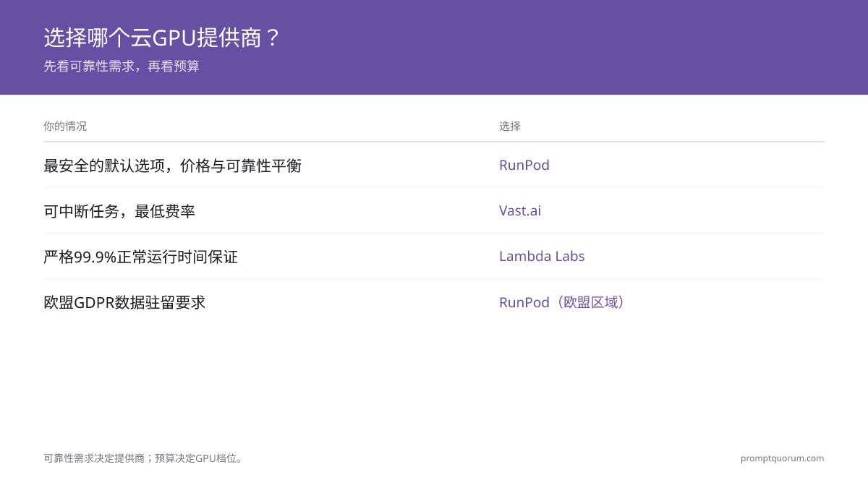Select the row text 最安全的默认选项，价格与可靠性平衡
The height and width of the screenshot is (488, 868).
coord(172,166)
